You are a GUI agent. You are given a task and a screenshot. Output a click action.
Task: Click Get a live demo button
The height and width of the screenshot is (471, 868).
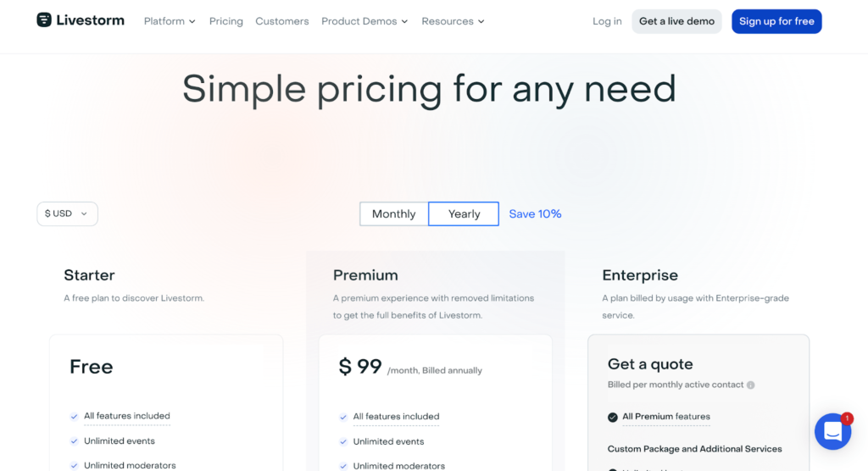point(676,21)
